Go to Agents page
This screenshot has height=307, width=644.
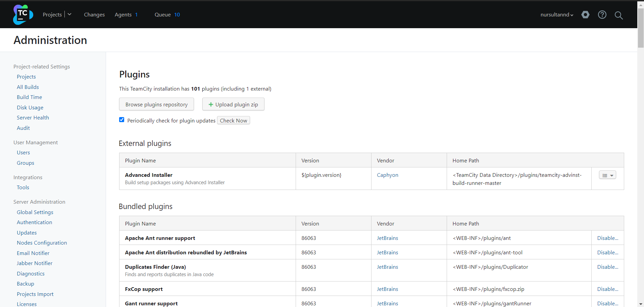[123, 15]
